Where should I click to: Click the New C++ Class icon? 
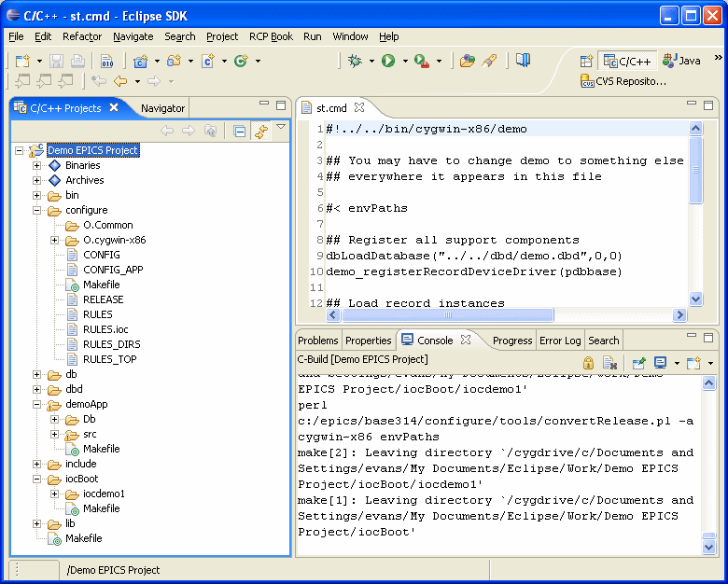[x=242, y=61]
